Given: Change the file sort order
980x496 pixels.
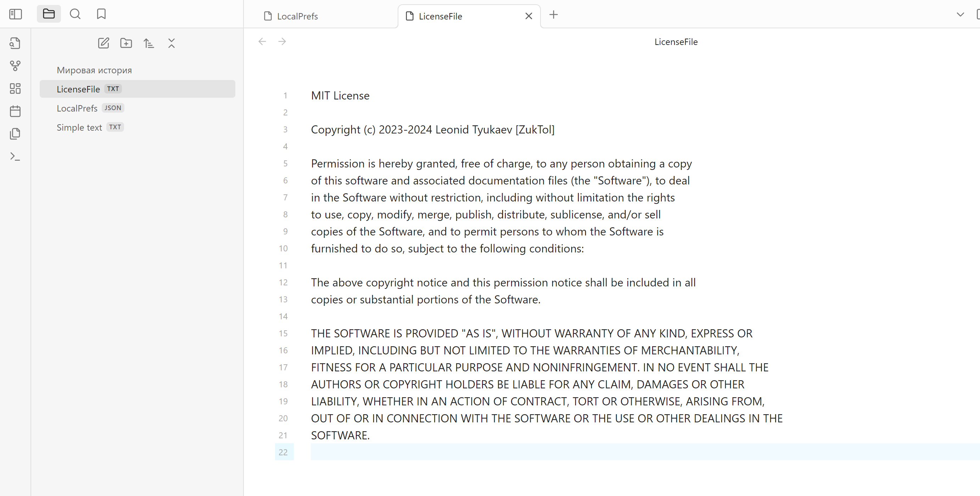Looking at the screenshot, I should 149,43.
